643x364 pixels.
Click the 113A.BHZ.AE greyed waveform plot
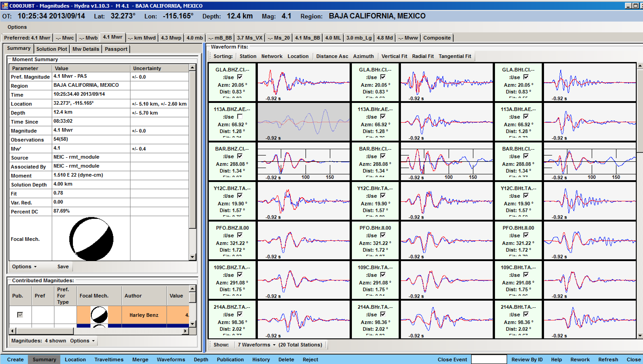pyautogui.click(x=304, y=122)
